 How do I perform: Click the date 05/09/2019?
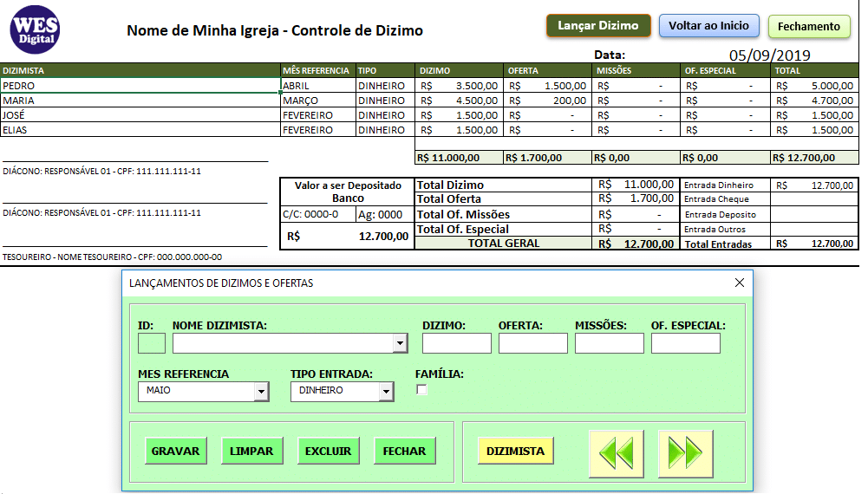coord(769,55)
